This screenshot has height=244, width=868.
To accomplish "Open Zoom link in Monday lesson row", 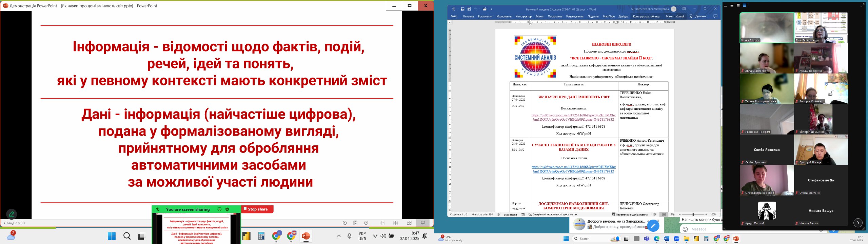I will point(573,117).
